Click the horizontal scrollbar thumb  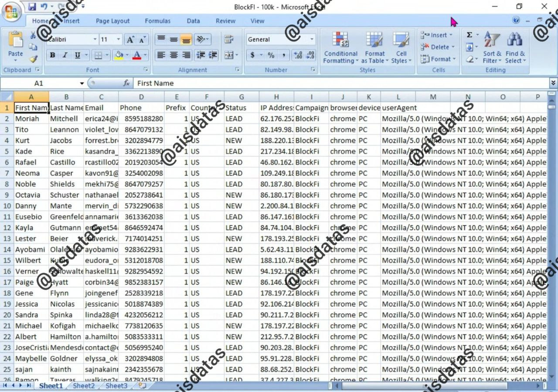425,386
